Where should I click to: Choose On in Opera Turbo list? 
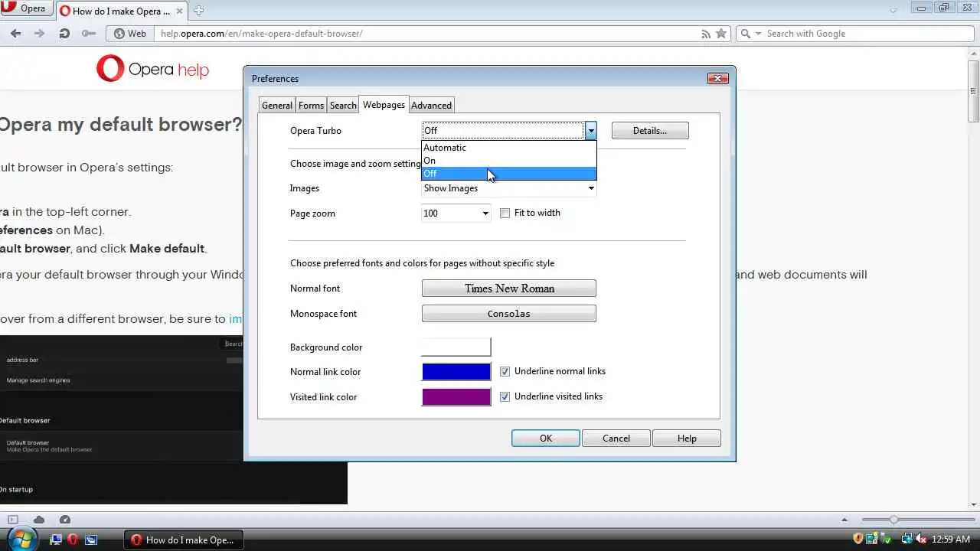pyautogui.click(x=509, y=161)
